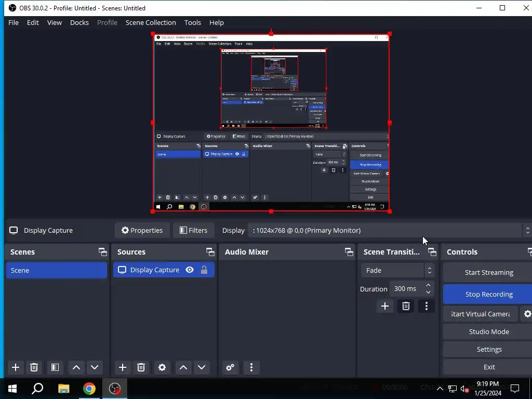
Task: Open the Scene Collection menu
Action: tap(151, 22)
